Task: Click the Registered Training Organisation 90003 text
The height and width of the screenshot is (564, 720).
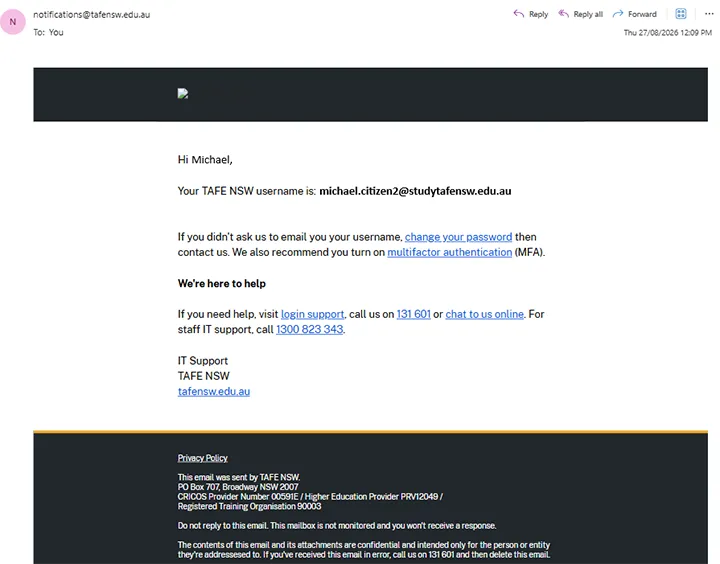Action: pyautogui.click(x=249, y=506)
